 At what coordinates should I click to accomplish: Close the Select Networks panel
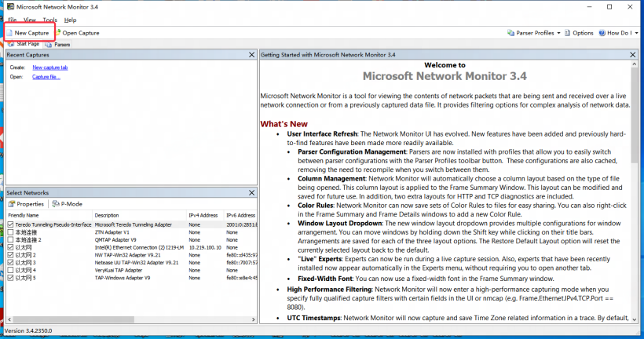[x=252, y=192]
